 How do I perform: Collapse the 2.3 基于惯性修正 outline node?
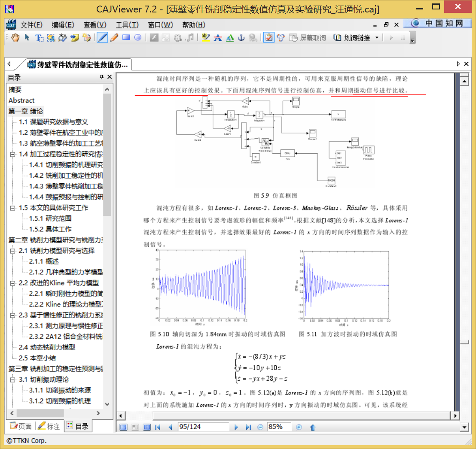[x=12, y=315]
